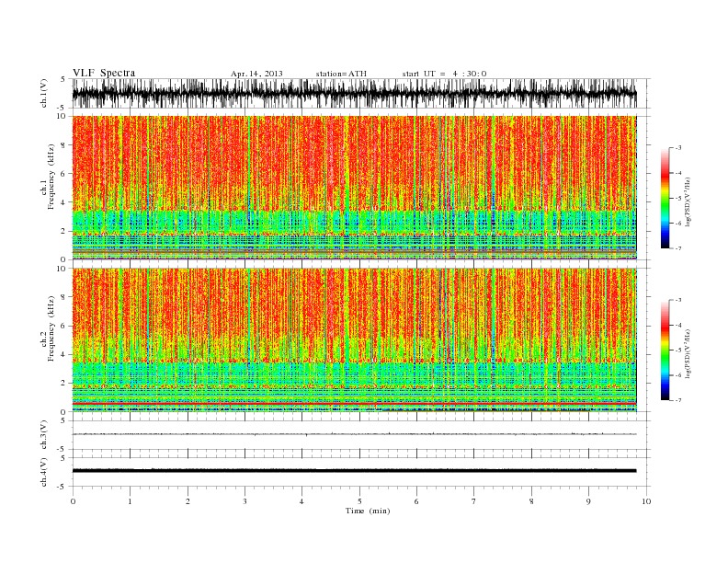Viewport: 728px width, 563px height.
Task: Click the 'ch.3(V)' axis label
Action: pos(44,435)
